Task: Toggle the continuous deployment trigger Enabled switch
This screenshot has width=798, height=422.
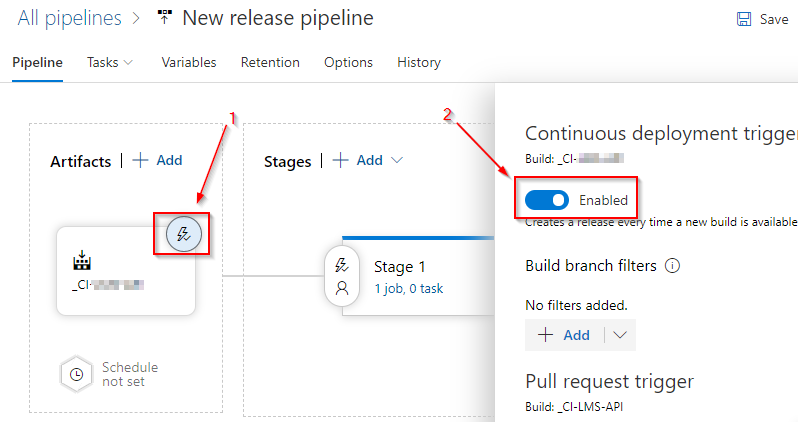Action: point(546,200)
